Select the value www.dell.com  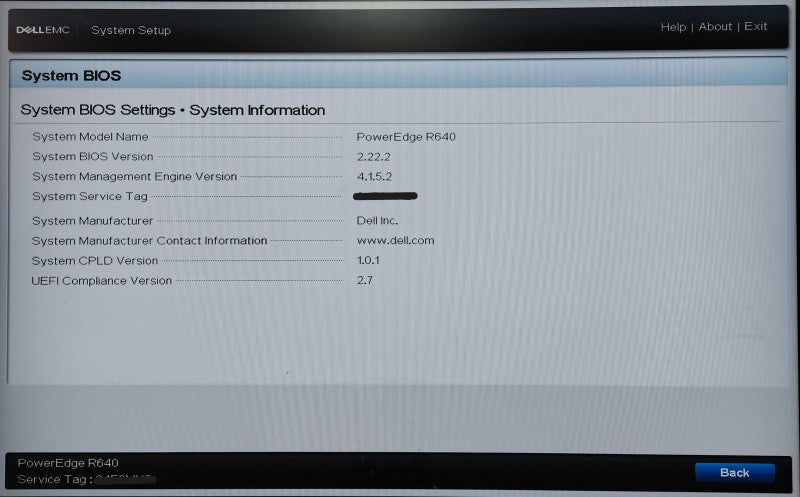coord(395,240)
